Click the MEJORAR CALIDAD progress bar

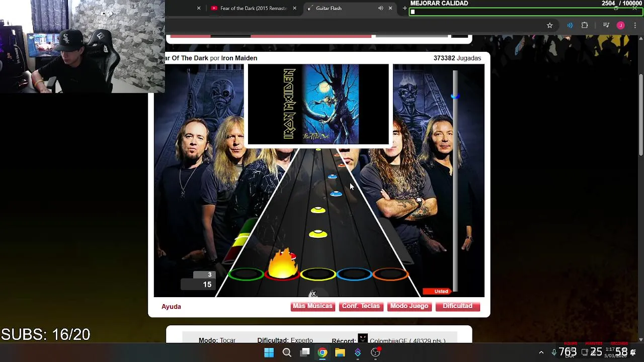tap(526, 12)
